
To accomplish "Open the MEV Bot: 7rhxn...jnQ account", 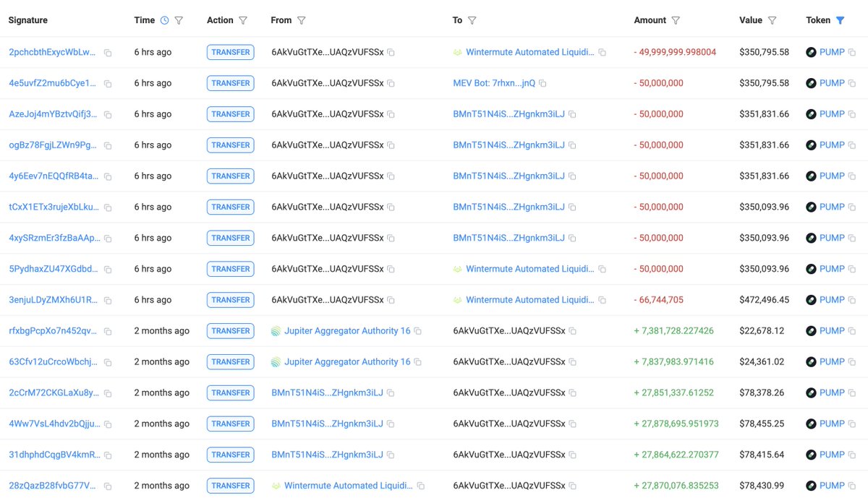I will 494,83.
